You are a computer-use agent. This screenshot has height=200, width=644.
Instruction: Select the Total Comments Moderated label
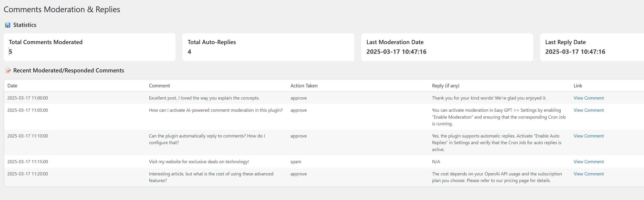pyautogui.click(x=46, y=42)
